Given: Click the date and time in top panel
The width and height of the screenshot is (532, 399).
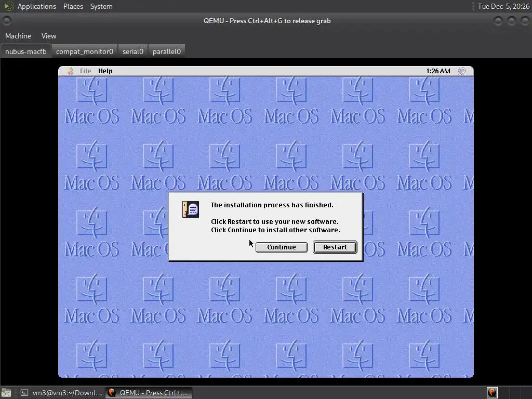Looking at the screenshot, I should tap(503, 6).
